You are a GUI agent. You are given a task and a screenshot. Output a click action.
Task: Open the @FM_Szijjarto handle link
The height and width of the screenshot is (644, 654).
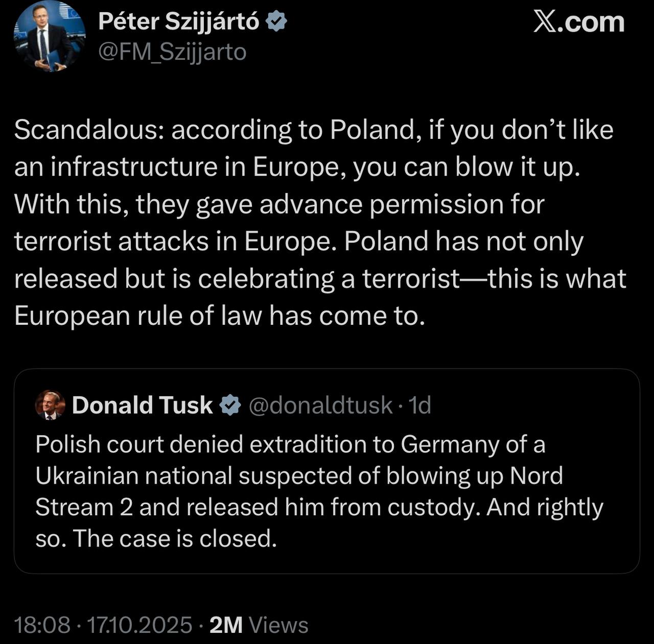click(x=172, y=52)
